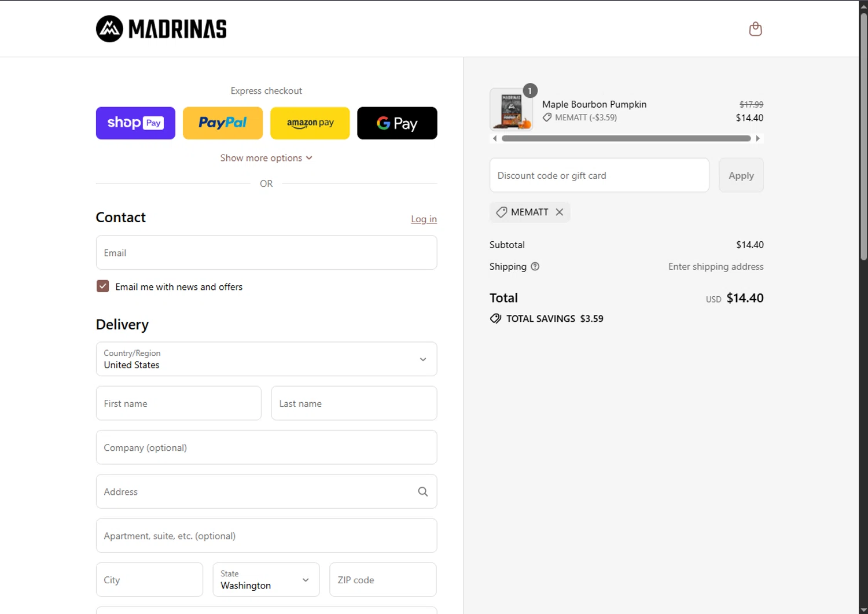Image resolution: width=868 pixels, height=614 pixels.
Task: Focus the ZIP code field
Action: [382, 579]
